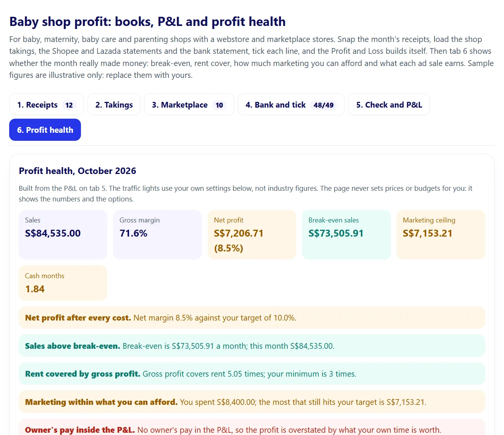The height and width of the screenshot is (435, 504).
Task: Click the Gross margin 71.6% card
Action: (x=157, y=235)
